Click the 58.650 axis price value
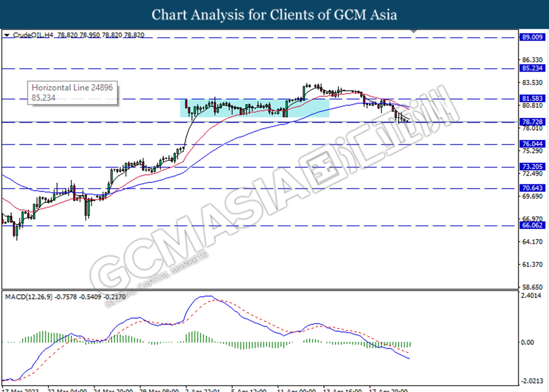The width and height of the screenshot is (549, 392). pyautogui.click(x=532, y=287)
